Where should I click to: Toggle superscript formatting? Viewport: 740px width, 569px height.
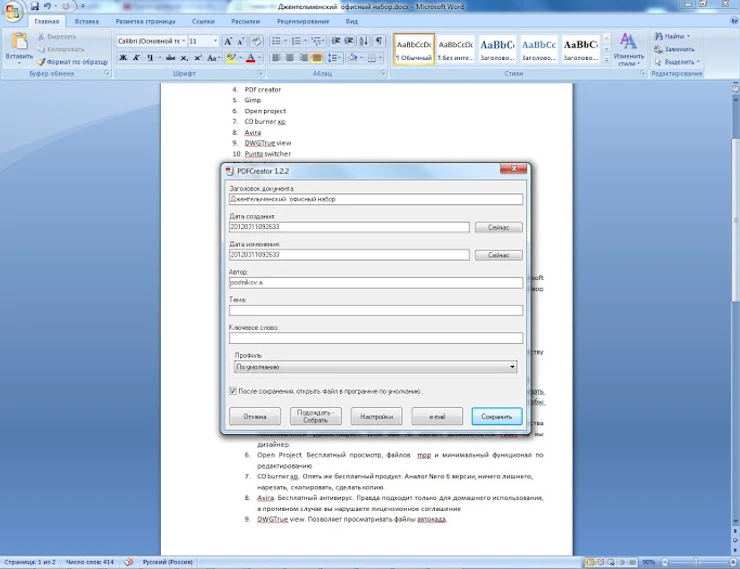pos(198,58)
